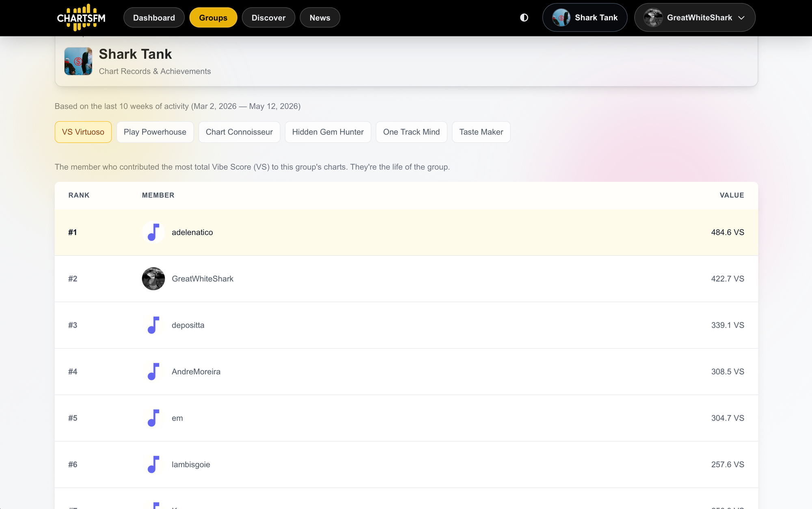Click the Shark Tank page heading

click(x=135, y=54)
